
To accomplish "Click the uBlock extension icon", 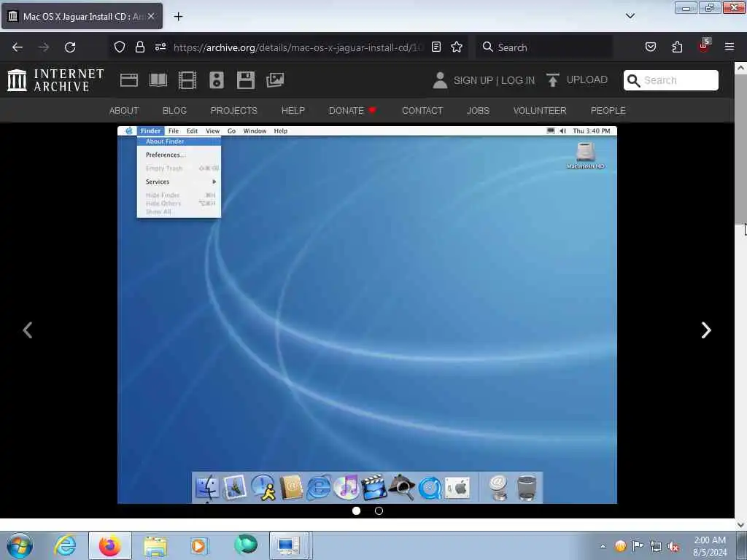I will pos(704,46).
